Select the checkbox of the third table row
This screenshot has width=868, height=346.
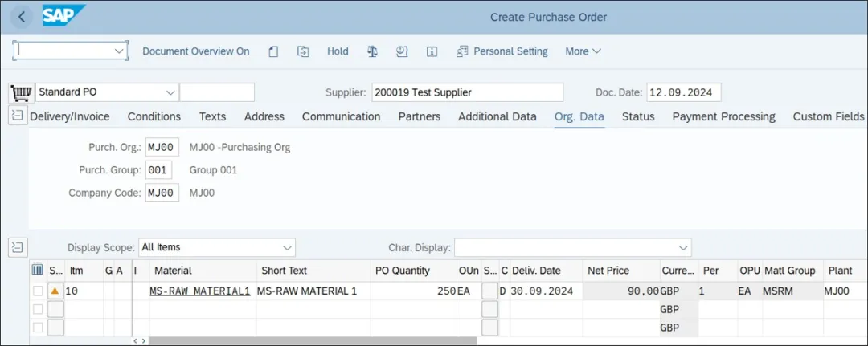click(37, 328)
